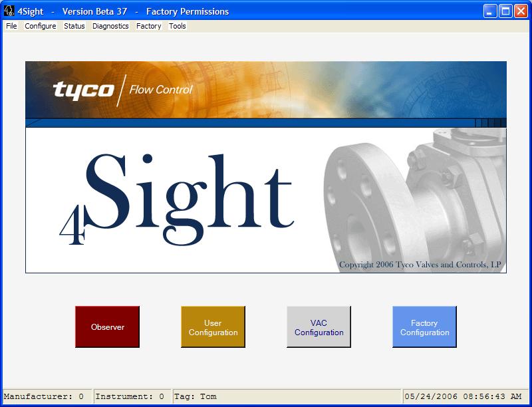The height and width of the screenshot is (407, 532).
Task: Click the 'Instrument: 0' status bar entry
Action: [x=132, y=396]
